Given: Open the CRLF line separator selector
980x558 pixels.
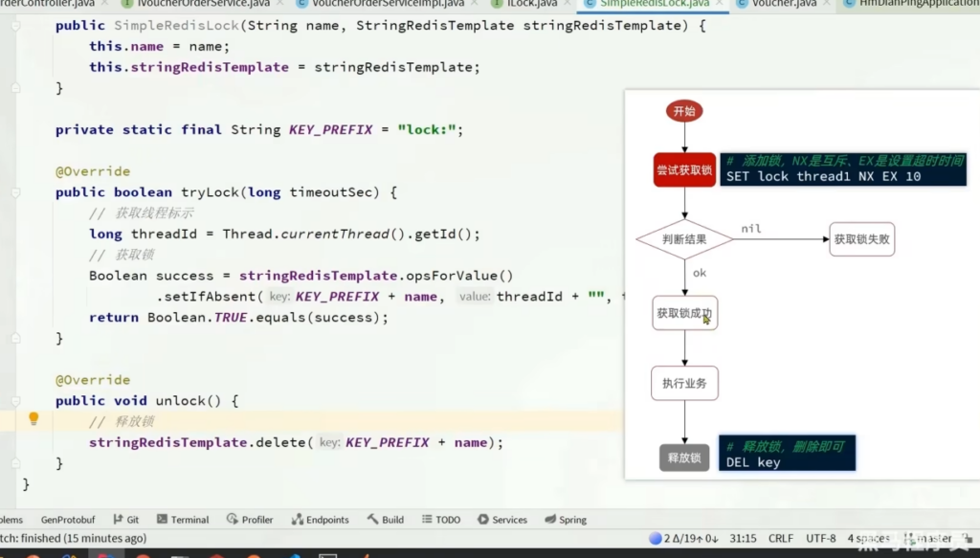Looking at the screenshot, I should (x=780, y=539).
